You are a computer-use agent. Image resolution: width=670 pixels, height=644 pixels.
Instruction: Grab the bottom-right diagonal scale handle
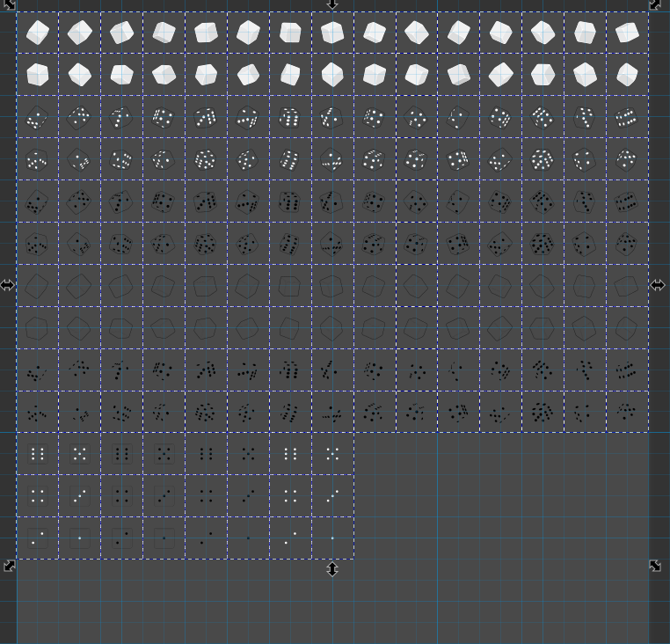(655, 566)
